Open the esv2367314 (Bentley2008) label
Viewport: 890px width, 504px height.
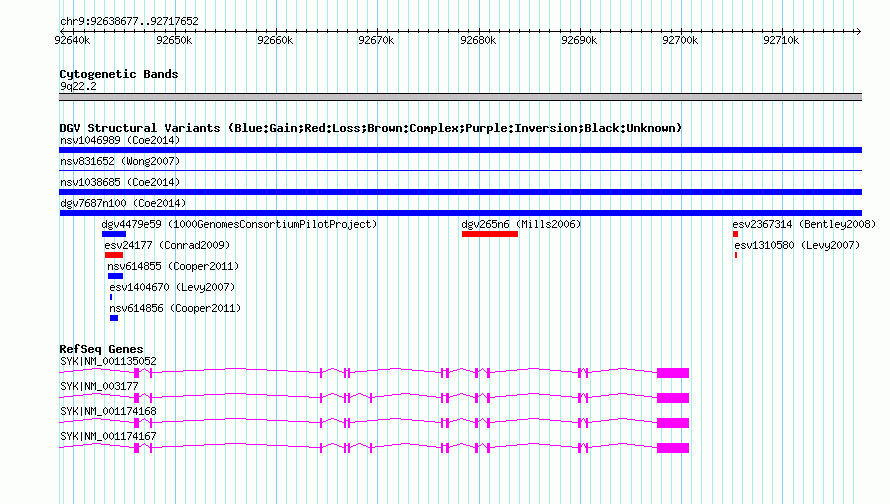(x=804, y=224)
